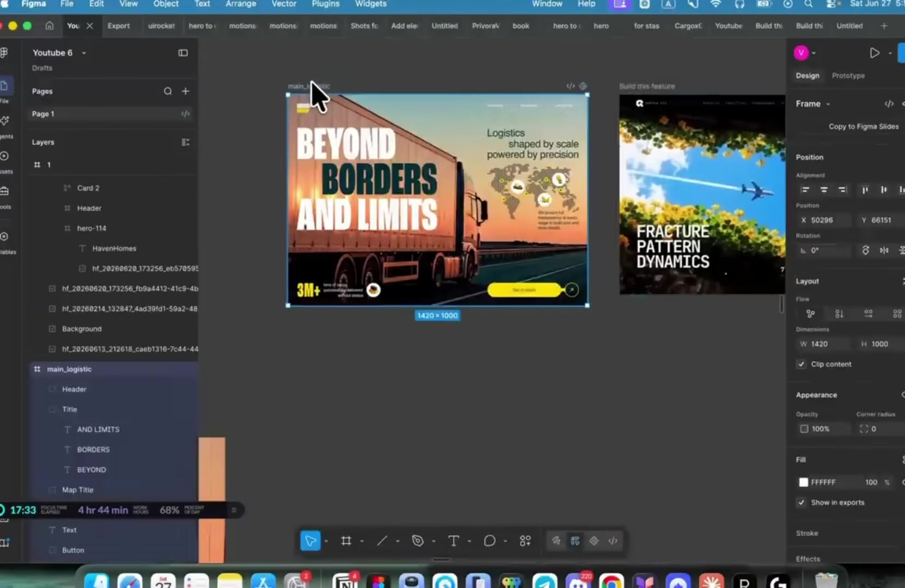905x588 pixels.
Task: Expand the Pen tool options arrow
Action: pos(433,541)
